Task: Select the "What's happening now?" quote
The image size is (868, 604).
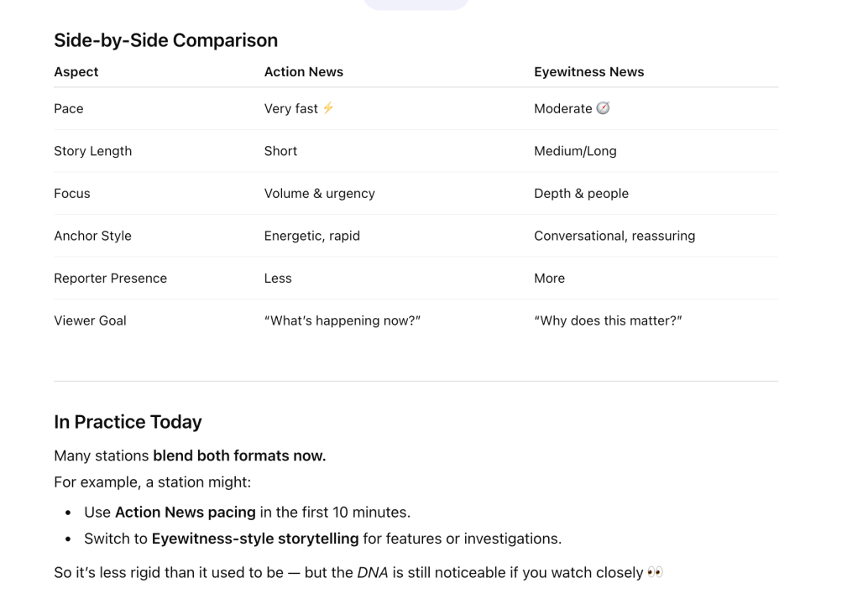Action: (342, 320)
